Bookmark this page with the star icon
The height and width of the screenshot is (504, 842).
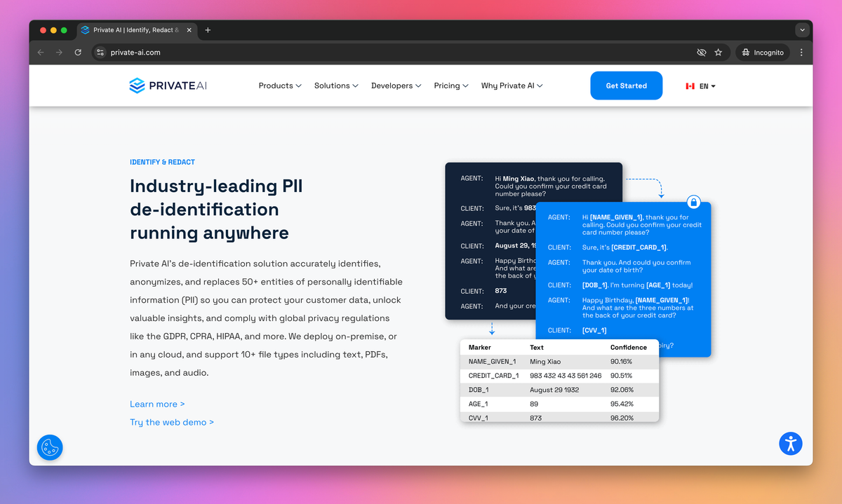[x=719, y=53]
